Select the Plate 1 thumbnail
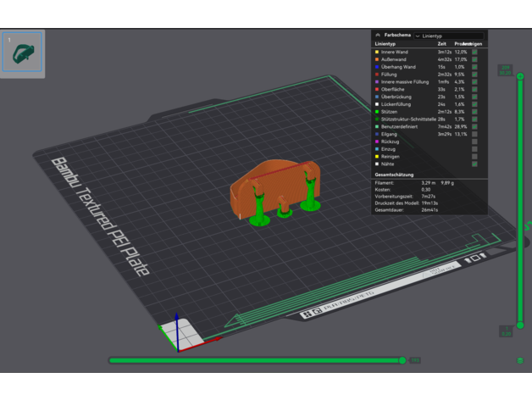 click(23, 53)
